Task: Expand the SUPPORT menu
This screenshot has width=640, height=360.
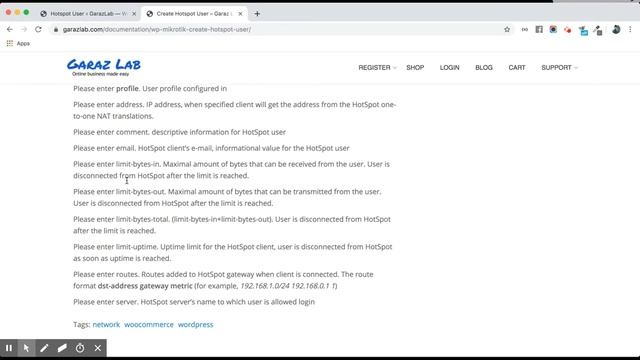Action: (x=559, y=67)
